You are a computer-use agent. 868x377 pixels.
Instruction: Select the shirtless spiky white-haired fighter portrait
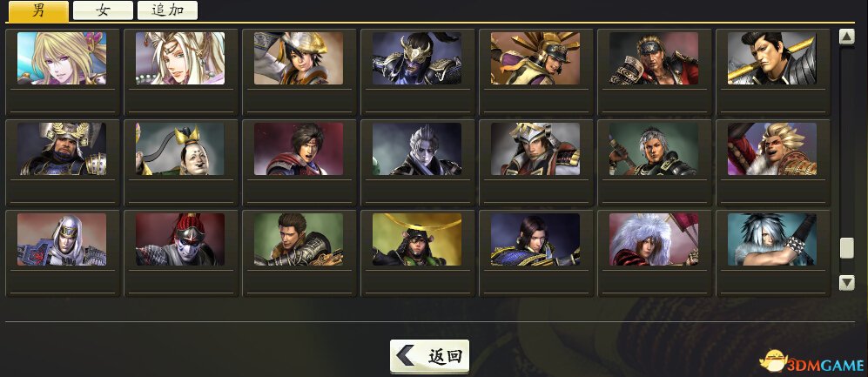click(772, 239)
